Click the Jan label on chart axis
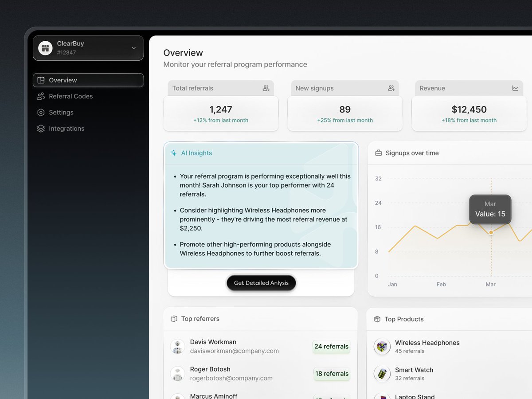Screen dimensions: 532x399 tap(392, 285)
